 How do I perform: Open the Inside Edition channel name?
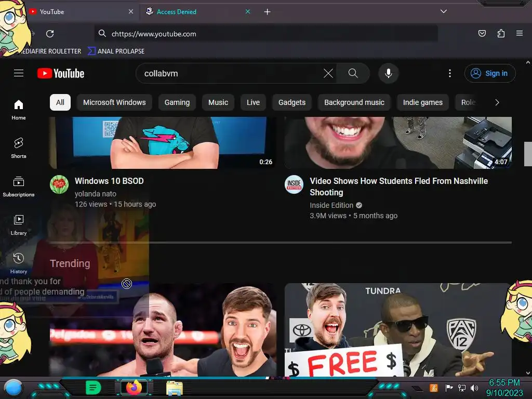tap(331, 205)
